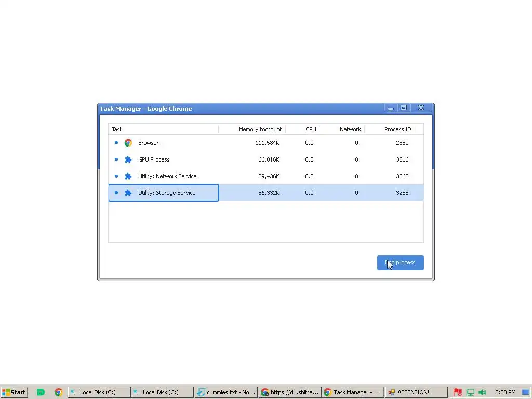Click memory value 66,816K
532x399 pixels.
(x=269, y=159)
